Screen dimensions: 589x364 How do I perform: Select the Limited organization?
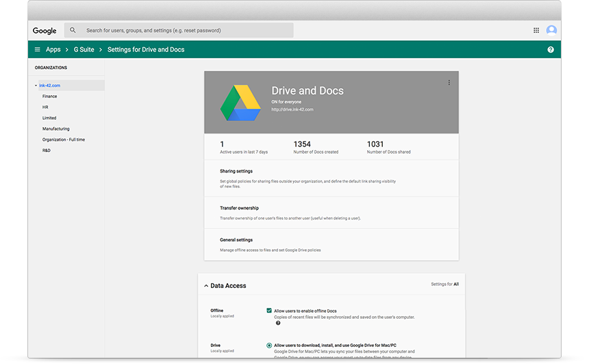coord(49,118)
